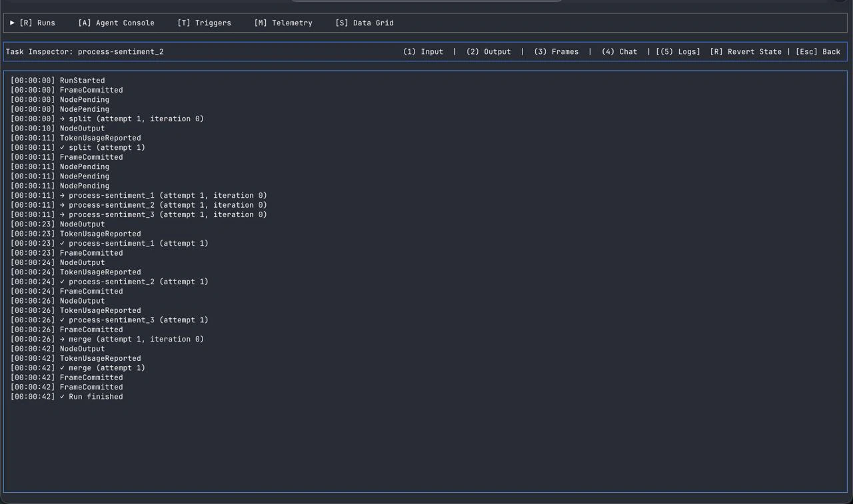This screenshot has width=853, height=504.
Task: Select the (2) Output view
Action: [x=488, y=51]
